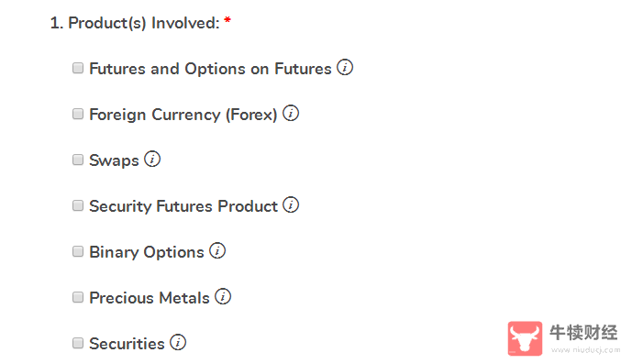The width and height of the screenshot is (632, 364).
Task: Click the red bull logo watermark
Action: click(525, 338)
